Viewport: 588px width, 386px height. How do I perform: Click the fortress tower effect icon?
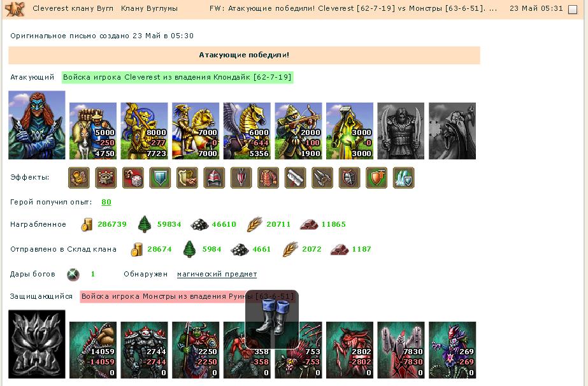(x=106, y=178)
